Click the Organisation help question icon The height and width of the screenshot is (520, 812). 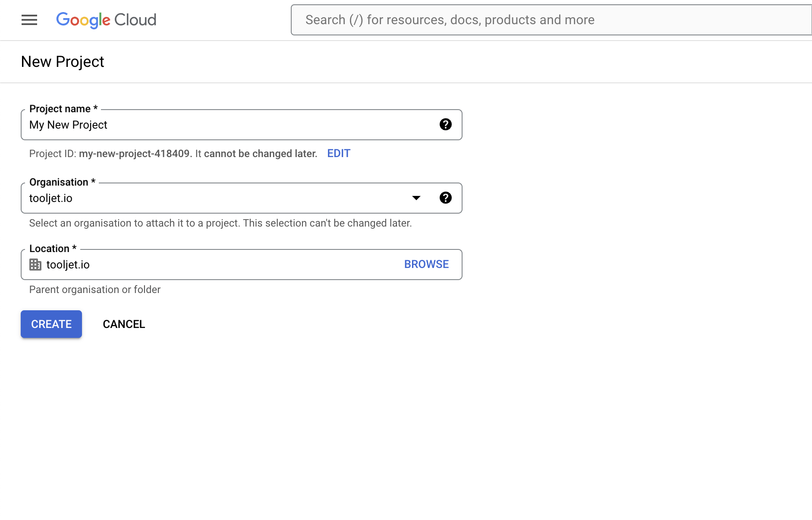tap(445, 198)
